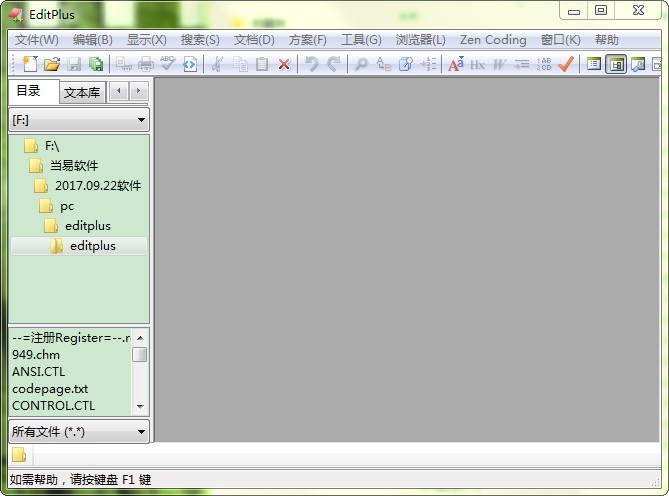Viewport: 669px width, 496px height.
Task: Open the 工具(G) menu
Action: pos(361,40)
